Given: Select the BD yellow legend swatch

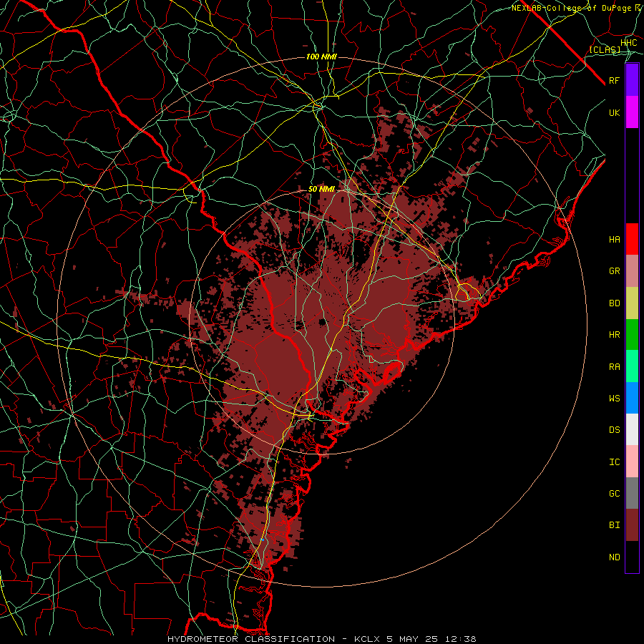Looking at the screenshot, I should (632, 303).
